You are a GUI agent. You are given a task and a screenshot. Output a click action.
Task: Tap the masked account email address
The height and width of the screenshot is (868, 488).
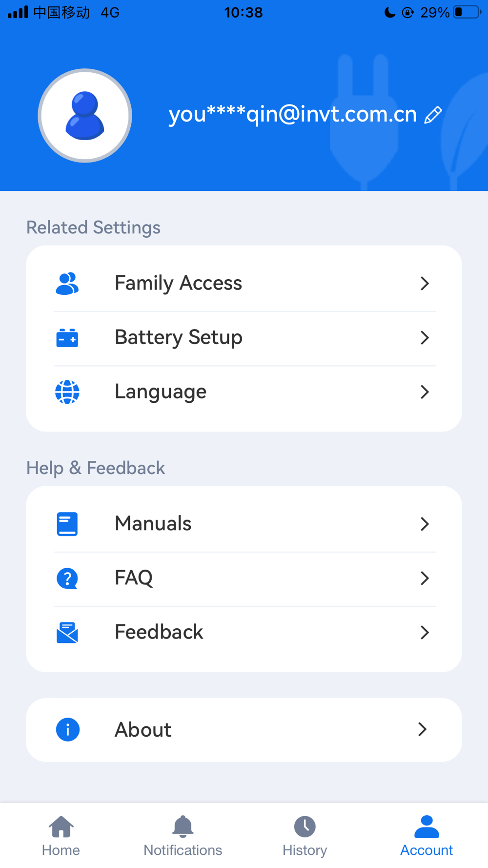point(292,114)
